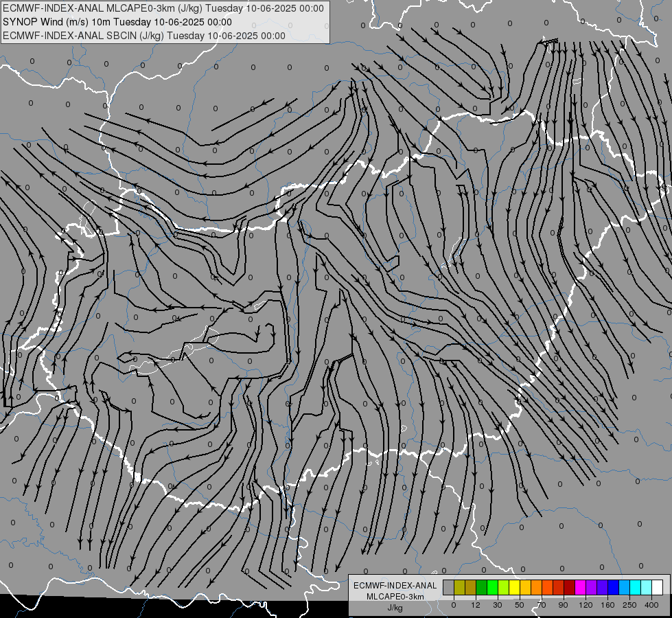This screenshot has height=618, width=672.
Task: Click the legend value 120
Action: [x=586, y=605]
